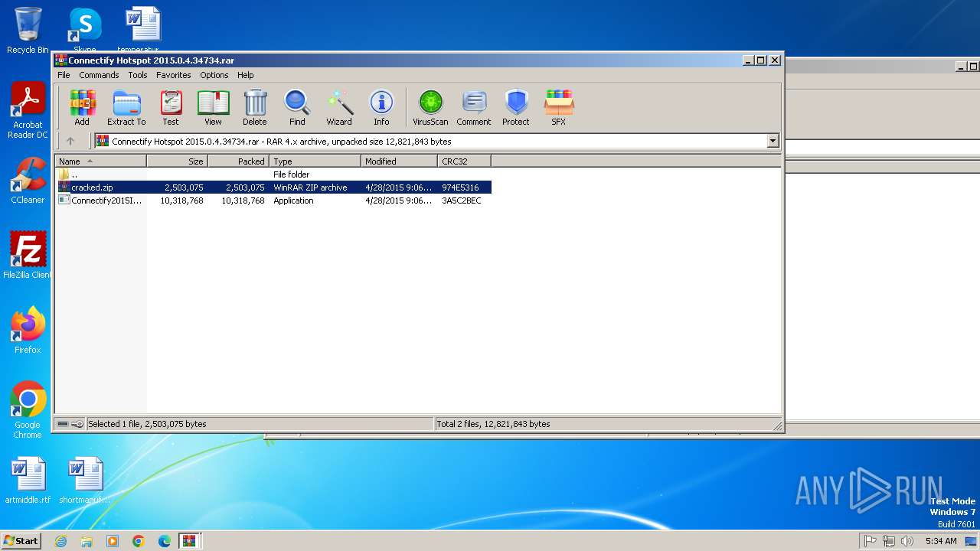Open the File menu

point(64,75)
